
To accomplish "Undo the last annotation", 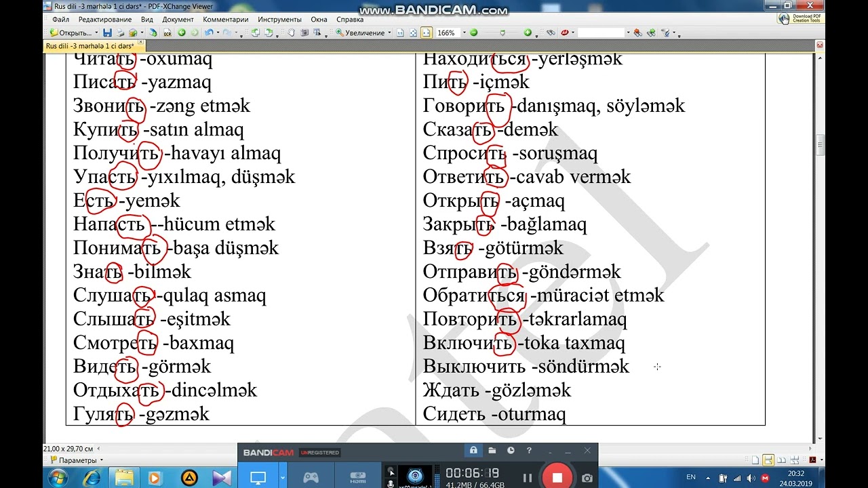I will (x=209, y=33).
